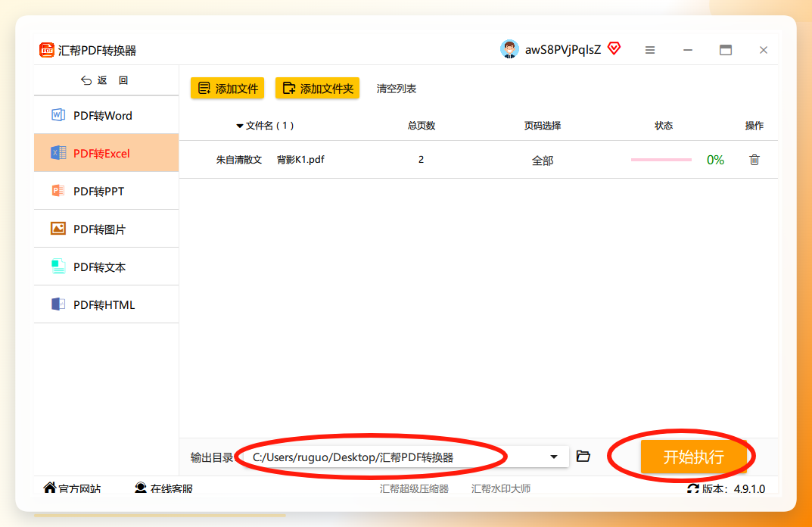The height and width of the screenshot is (527, 812).
Task: Select the PDF转Excel conversion mode
Action: point(107,153)
